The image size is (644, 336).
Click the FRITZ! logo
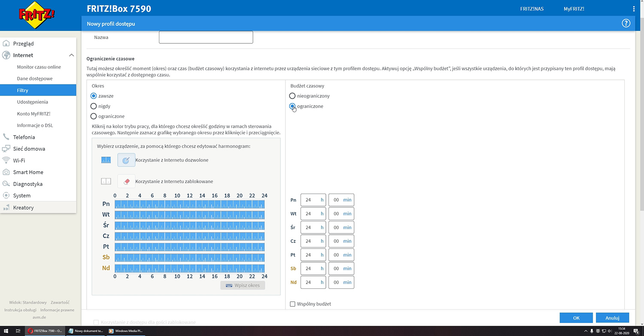[37, 15]
